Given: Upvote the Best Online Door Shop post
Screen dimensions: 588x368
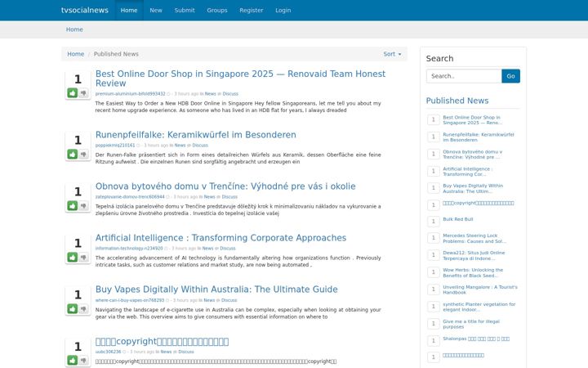Looking at the screenshot, I should (x=73, y=92).
